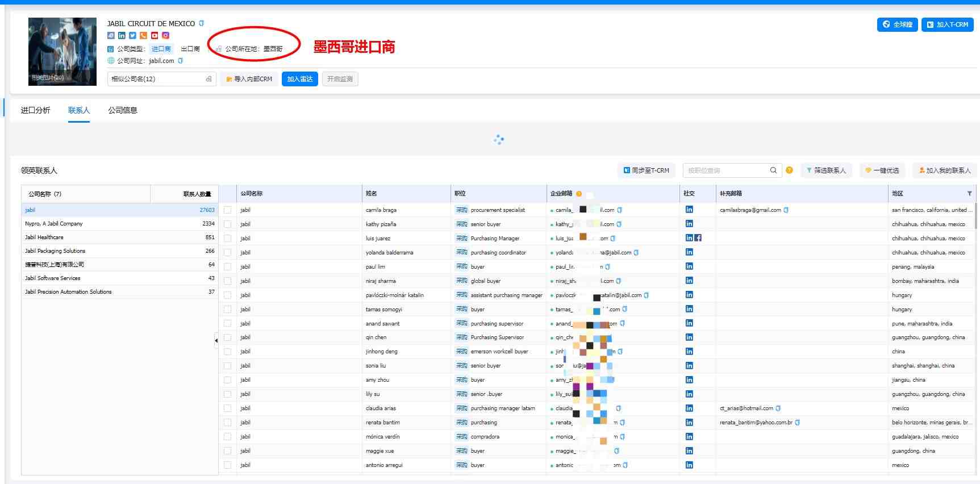Tick checkbox for yolanda balderrama row
The width and height of the screenshot is (980, 484).
tap(228, 253)
